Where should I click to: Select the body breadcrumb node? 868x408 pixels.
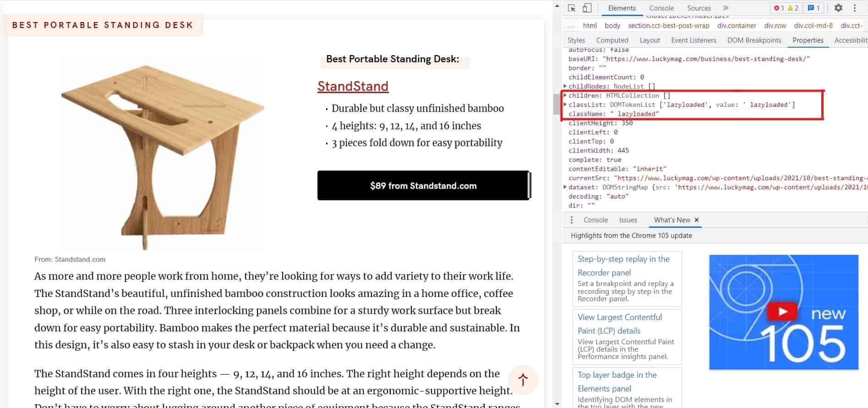[x=612, y=26]
